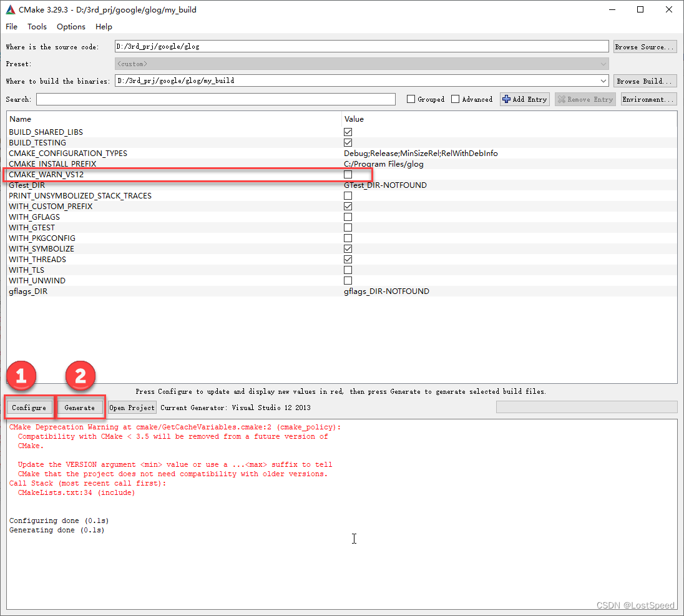Enable the WITH_TLS checkbox
The width and height of the screenshot is (684, 616).
(x=348, y=270)
